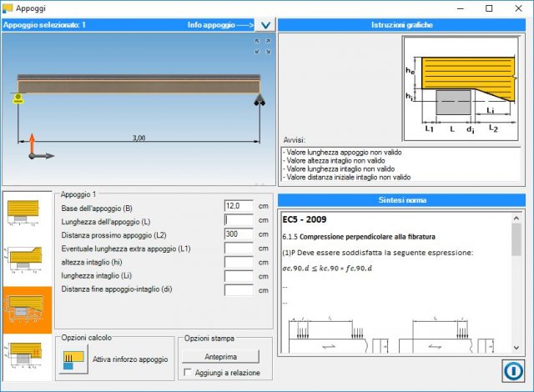Click the Distanza fine appoggio-intaglio (di) field

(239, 290)
